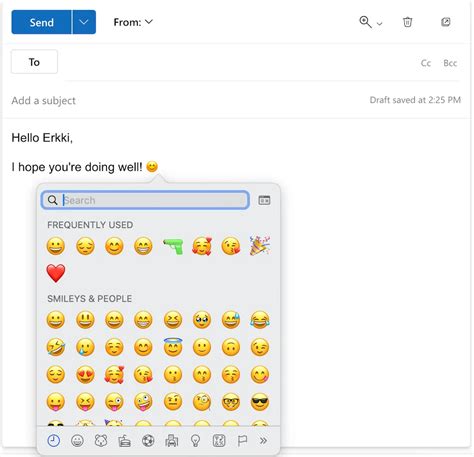Choose the sunglasses face emoji
Viewport: 474px width, 457px height.
coord(260,402)
